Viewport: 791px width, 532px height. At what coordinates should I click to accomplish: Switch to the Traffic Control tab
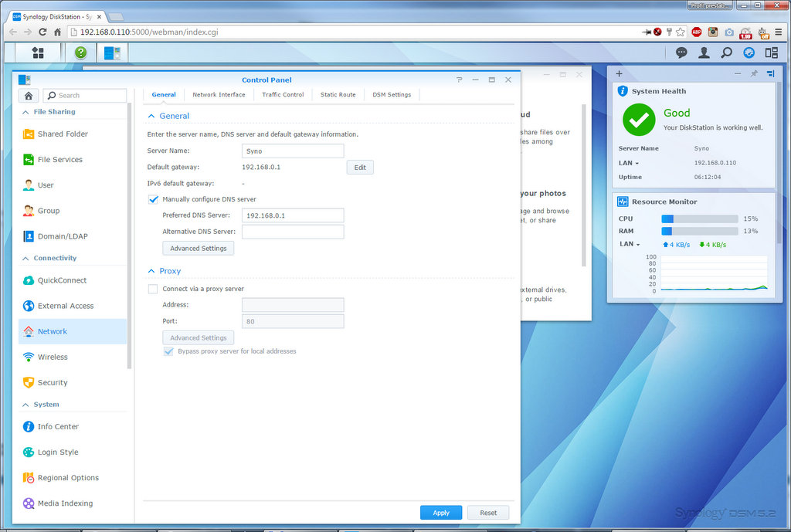283,95
